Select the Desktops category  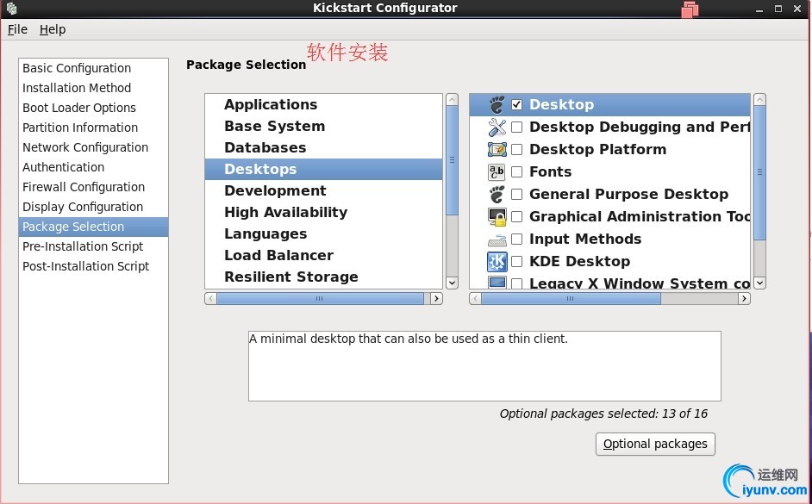(x=323, y=169)
